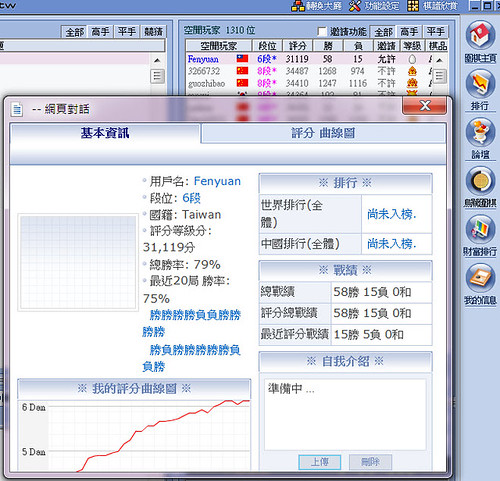Select player guozhibao in the list
The height and width of the screenshot is (481, 500).
pos(206,83)
